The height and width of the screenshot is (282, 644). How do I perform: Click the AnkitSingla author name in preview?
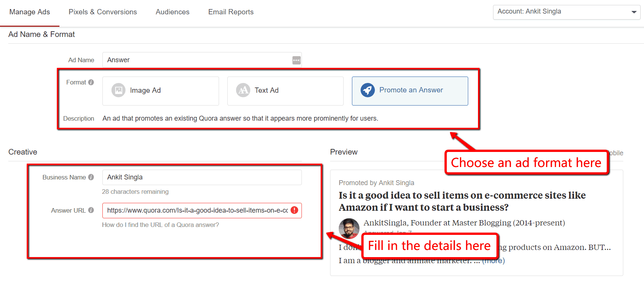[x=385, y=223]
